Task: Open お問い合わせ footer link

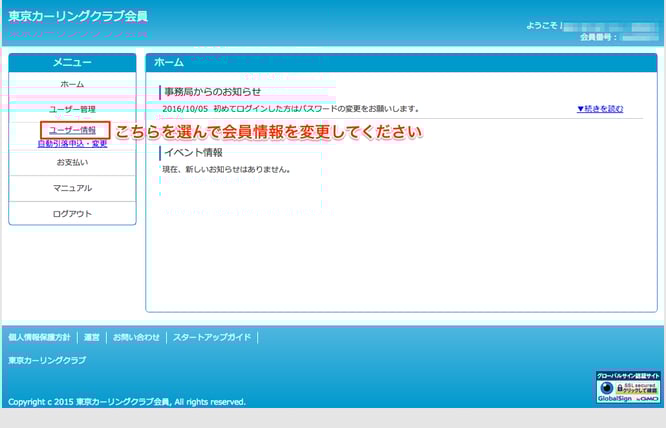Action: coord(136,337)
